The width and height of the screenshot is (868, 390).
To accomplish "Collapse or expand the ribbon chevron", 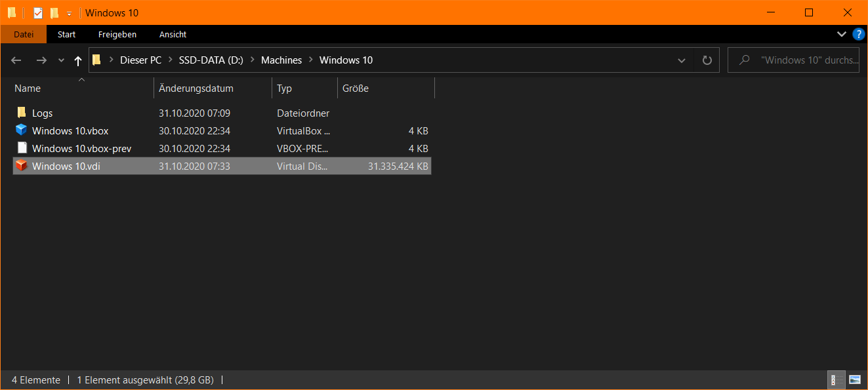I will point(842,34).
